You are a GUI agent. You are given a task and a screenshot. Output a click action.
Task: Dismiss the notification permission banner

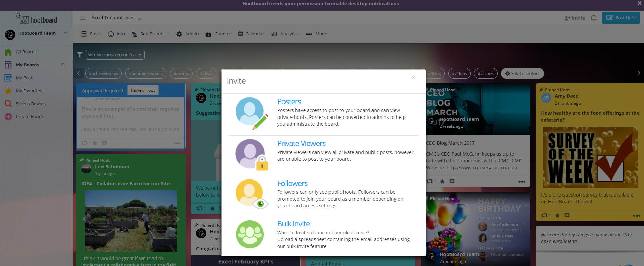[640, 3]
